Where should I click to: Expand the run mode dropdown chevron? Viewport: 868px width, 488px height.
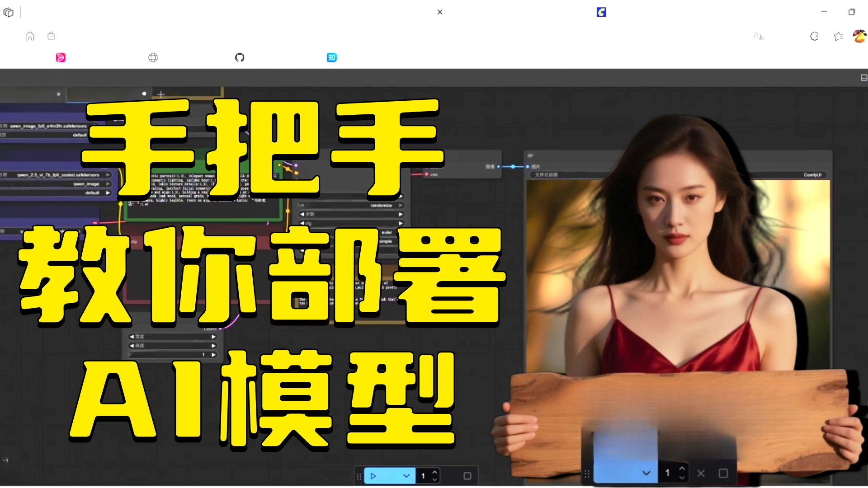pos(406,476)
